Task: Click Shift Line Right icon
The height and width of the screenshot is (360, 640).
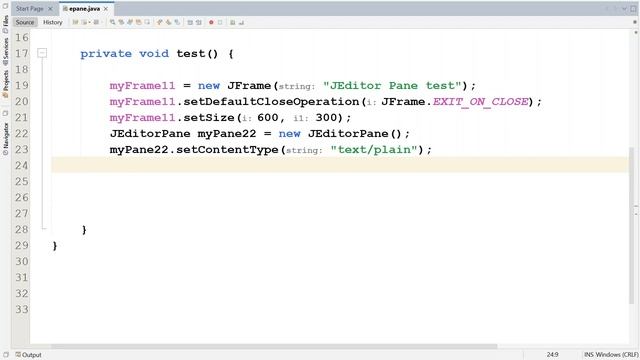Action: click(x=199, y=22)
